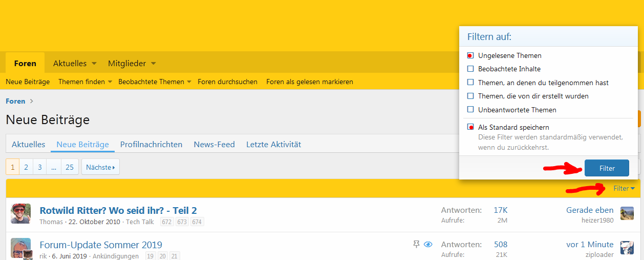Click the sticky pin icon

click(416, 245)
